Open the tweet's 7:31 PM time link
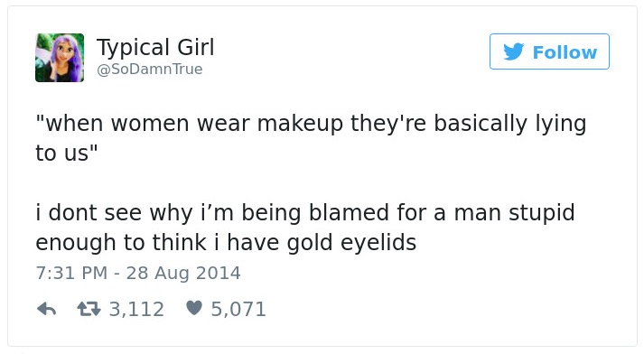The height and width of the screenshot is (354, 644). [x=71, y=273]
